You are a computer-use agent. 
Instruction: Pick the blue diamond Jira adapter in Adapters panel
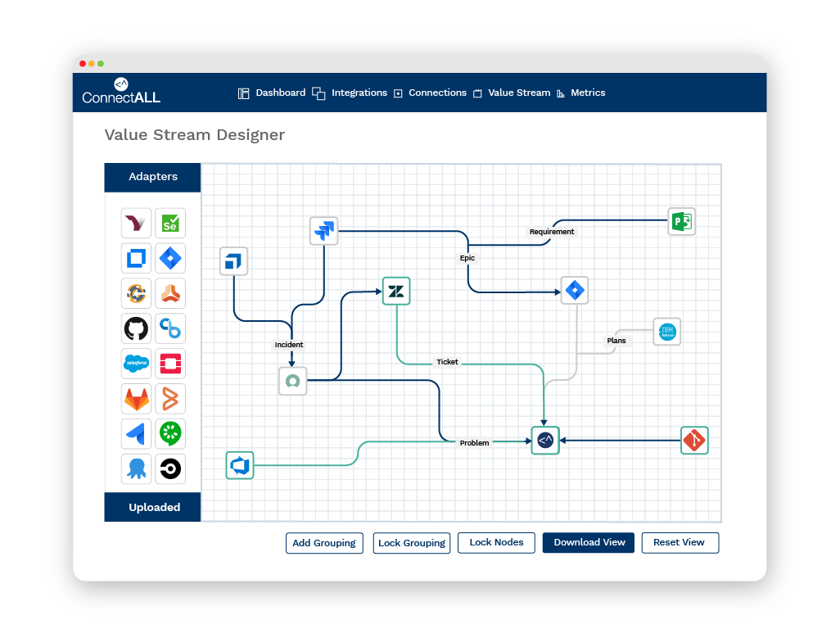[x=170, y=258]
